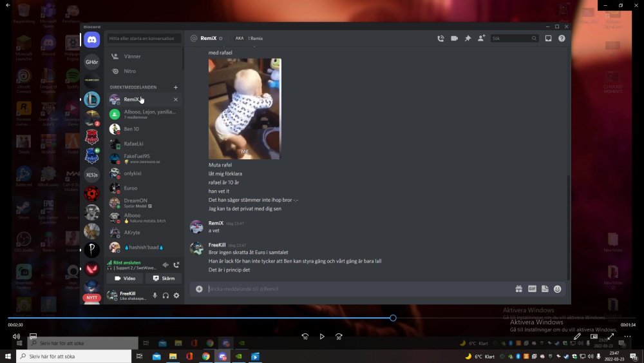
Task: Open Discord help
Action: [x=562, y=38]
